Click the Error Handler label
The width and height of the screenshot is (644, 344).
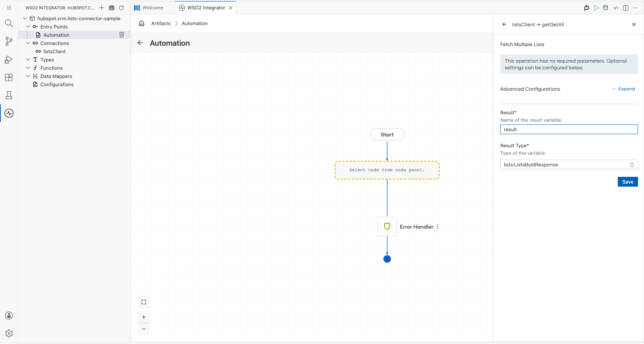coord(416,227)
